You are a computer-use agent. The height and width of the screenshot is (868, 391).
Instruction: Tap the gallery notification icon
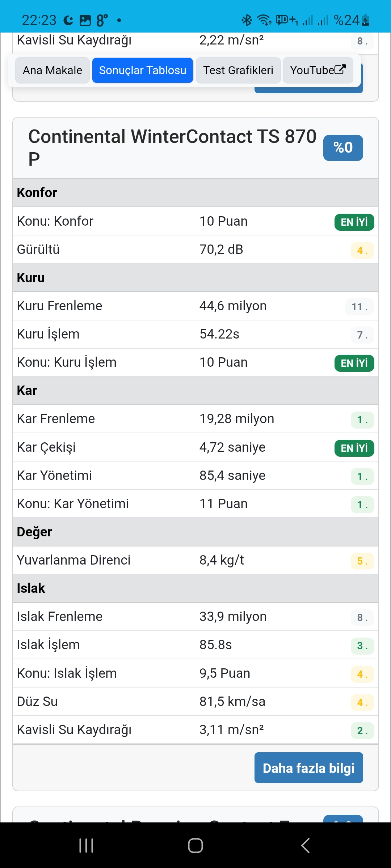pos(85,21)
